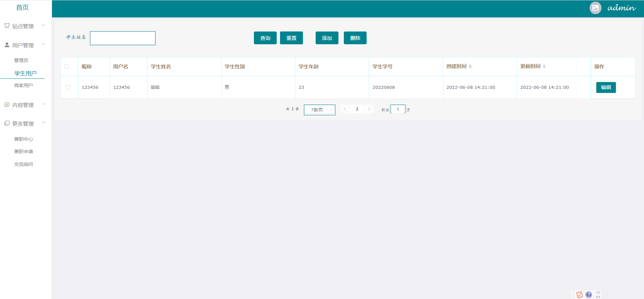Focus the 学生姓名 search input field
The image size is (644, 299).
[x=123, y=38]
